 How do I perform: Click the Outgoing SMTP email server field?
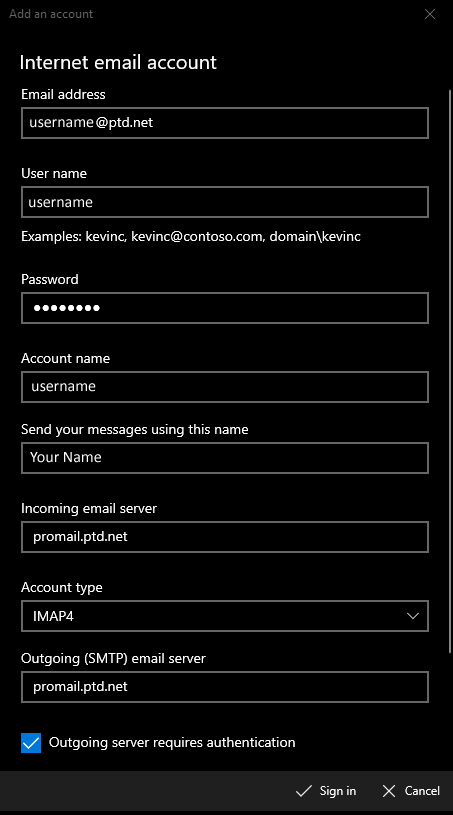pyautogui.click(x=225, y=687)
